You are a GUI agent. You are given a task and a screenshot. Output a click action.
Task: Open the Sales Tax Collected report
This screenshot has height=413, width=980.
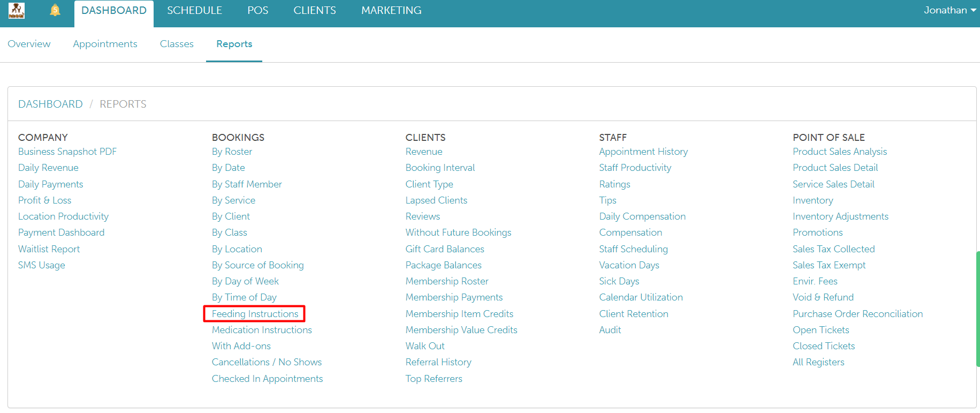point(833,249)
